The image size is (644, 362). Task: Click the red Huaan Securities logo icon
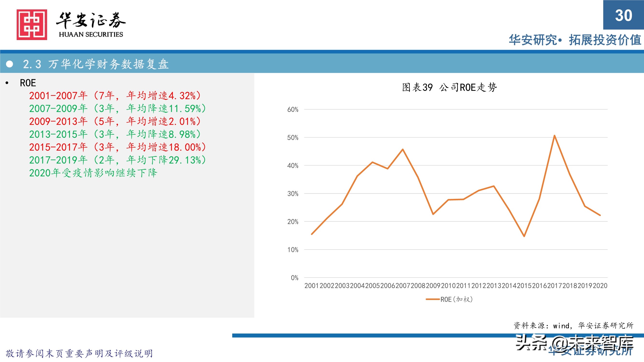pyautogui.click(x=32, y=24)
